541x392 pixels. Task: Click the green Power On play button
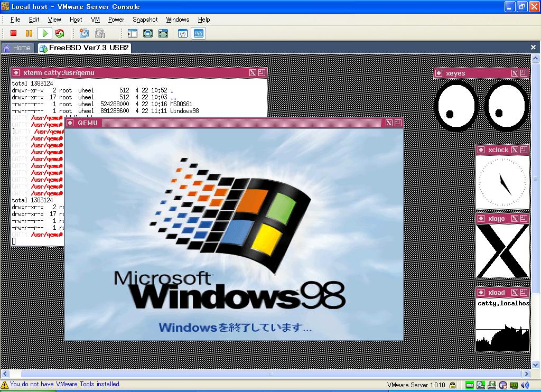coord(44,33)
